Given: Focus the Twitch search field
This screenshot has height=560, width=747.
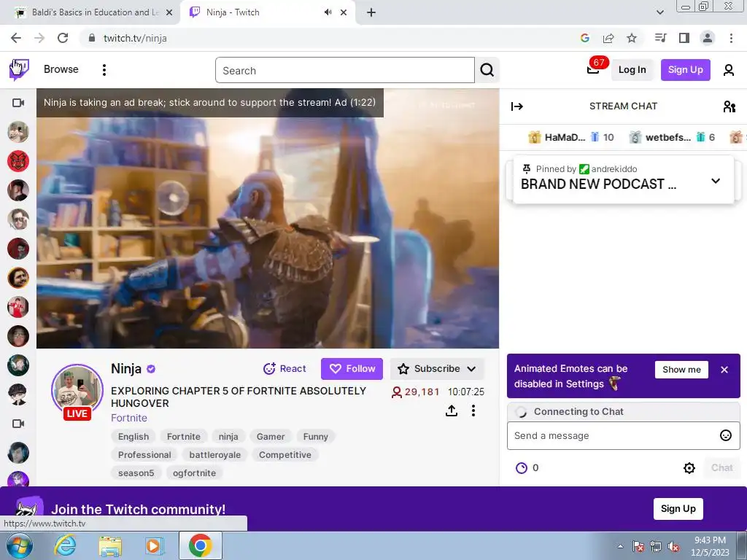Looking at the screenshot, I should 345,70.
